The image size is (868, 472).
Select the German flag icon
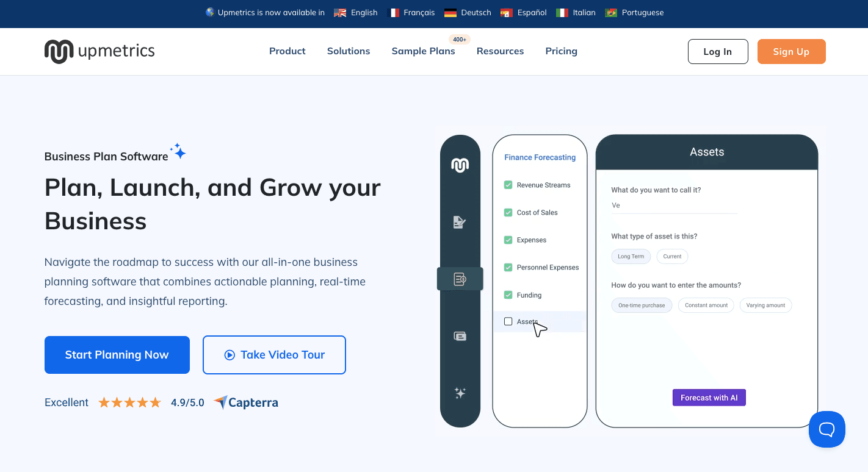pyautogui.click(x=450, y=13)
